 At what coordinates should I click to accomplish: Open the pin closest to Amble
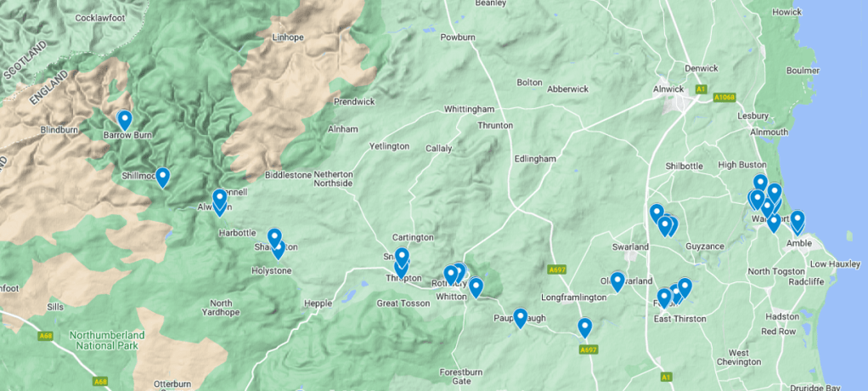[x=798, y=221]
